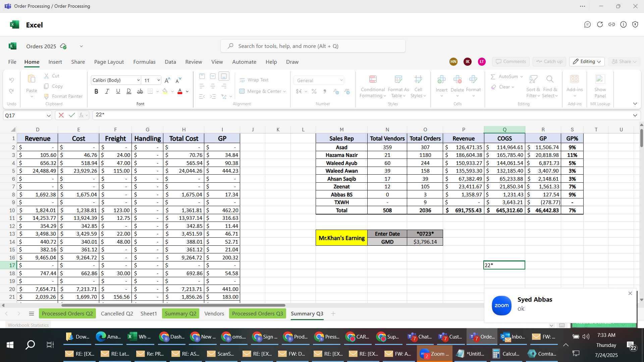The width and height of the screenshot is (644, 362).
Task: Expand the formula bar chevron
Action: 635,115
